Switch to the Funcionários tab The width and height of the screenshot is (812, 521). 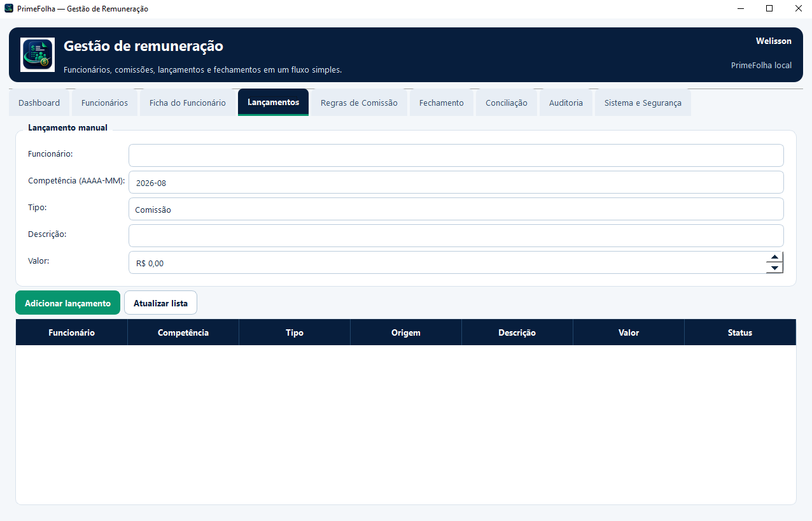[104, 103]
